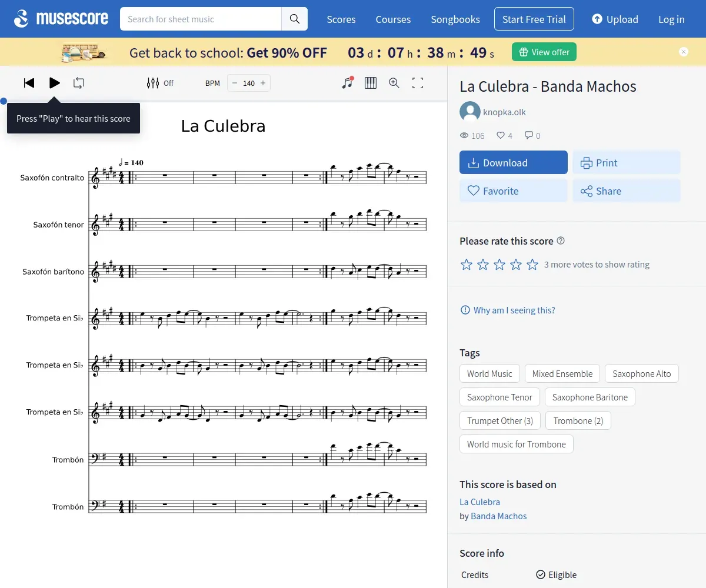Click the View offer button
The width and height of the screenshot is (706, 588).
[x=544, y=52]
